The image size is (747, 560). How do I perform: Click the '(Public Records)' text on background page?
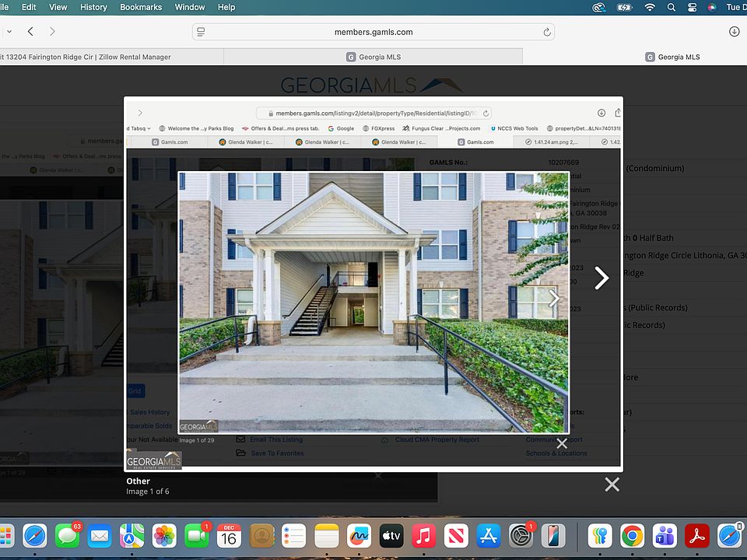point(658,308)
